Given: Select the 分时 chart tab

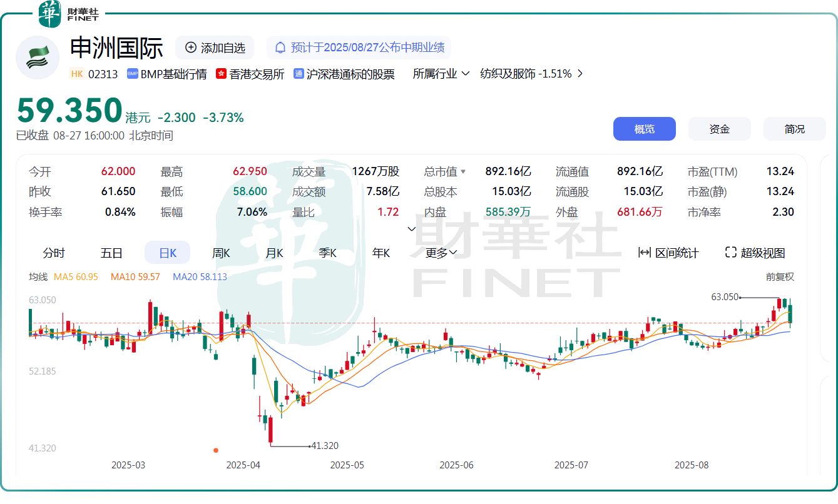Looking at the screenshot, I should point(54,253).
